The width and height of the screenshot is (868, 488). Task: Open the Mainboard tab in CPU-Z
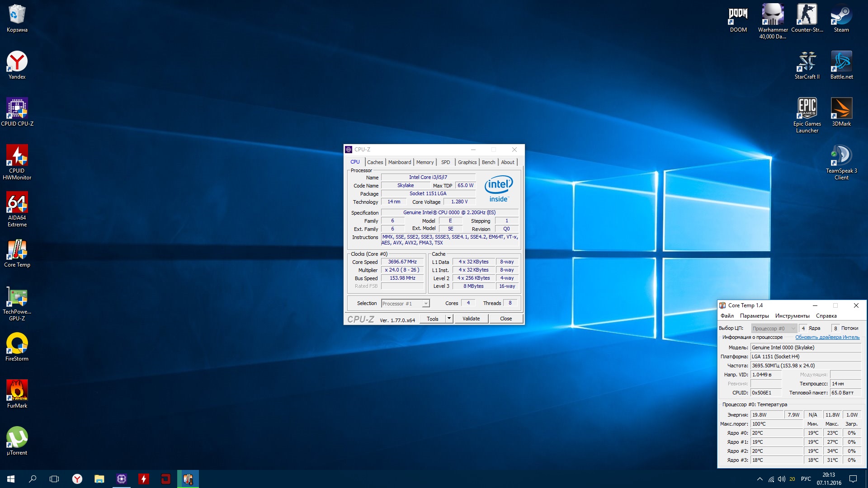(x=399, y=162)
